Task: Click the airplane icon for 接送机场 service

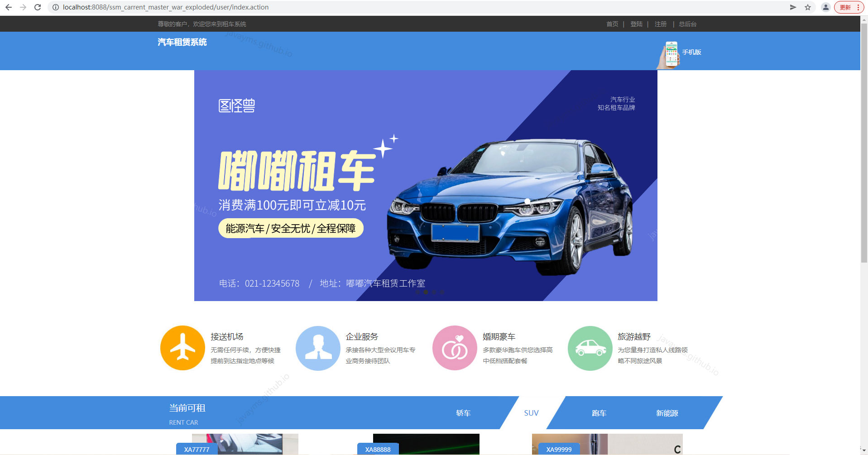Action: pyautogui.click(x=182, y=348)
